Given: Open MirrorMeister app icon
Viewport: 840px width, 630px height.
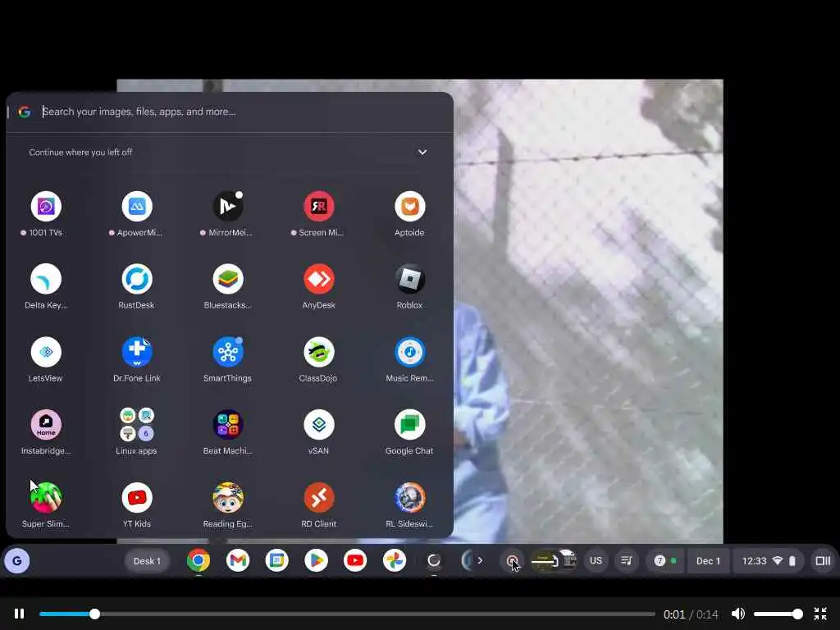Looking at the screenshot, I should [x=228, y=206].
